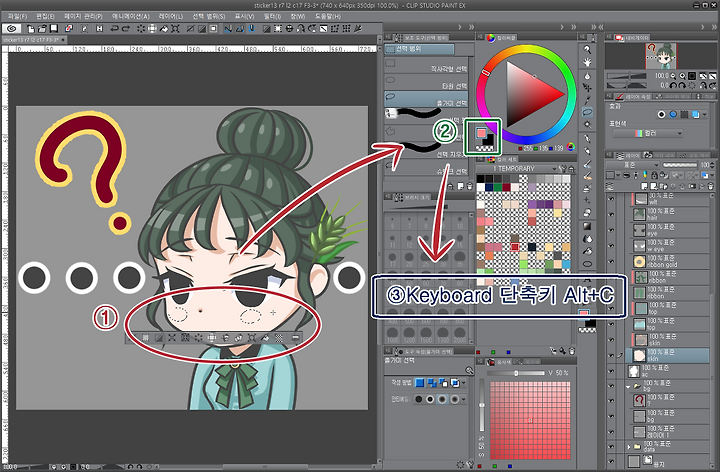
Task: Click the Open file icon in the command bar
Action: [42, 28]
